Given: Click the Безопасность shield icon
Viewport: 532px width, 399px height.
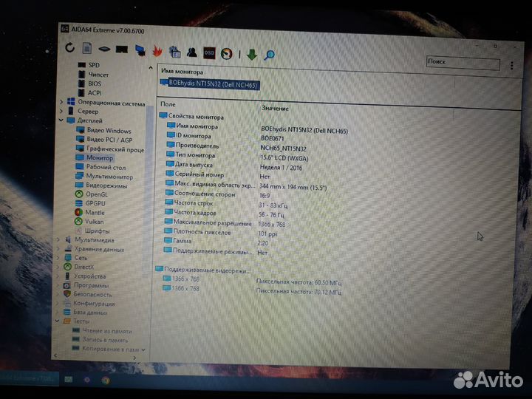Looking at the screenshot, I should point(67,294).
